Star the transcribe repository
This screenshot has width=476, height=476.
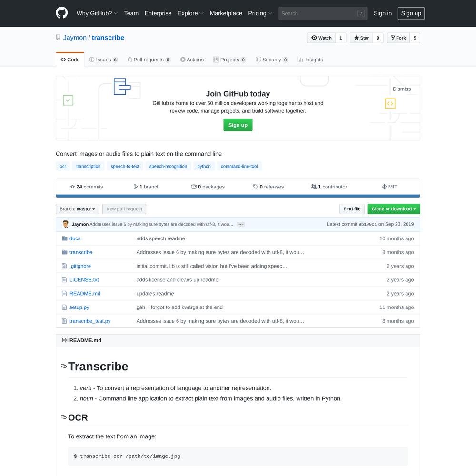(x=361, y=38)
